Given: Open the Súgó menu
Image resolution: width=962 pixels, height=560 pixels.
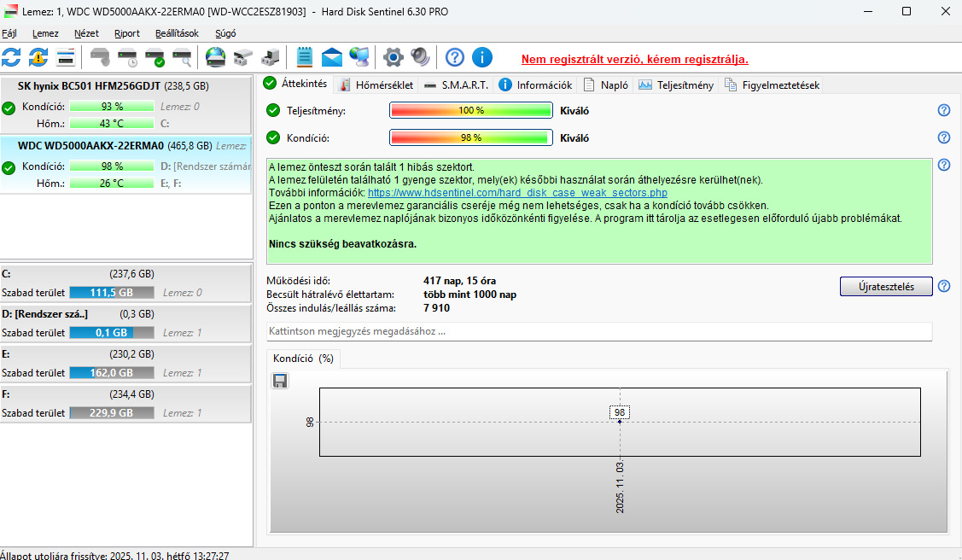Looking at the screenshot, I should click(x=225, y=34).
